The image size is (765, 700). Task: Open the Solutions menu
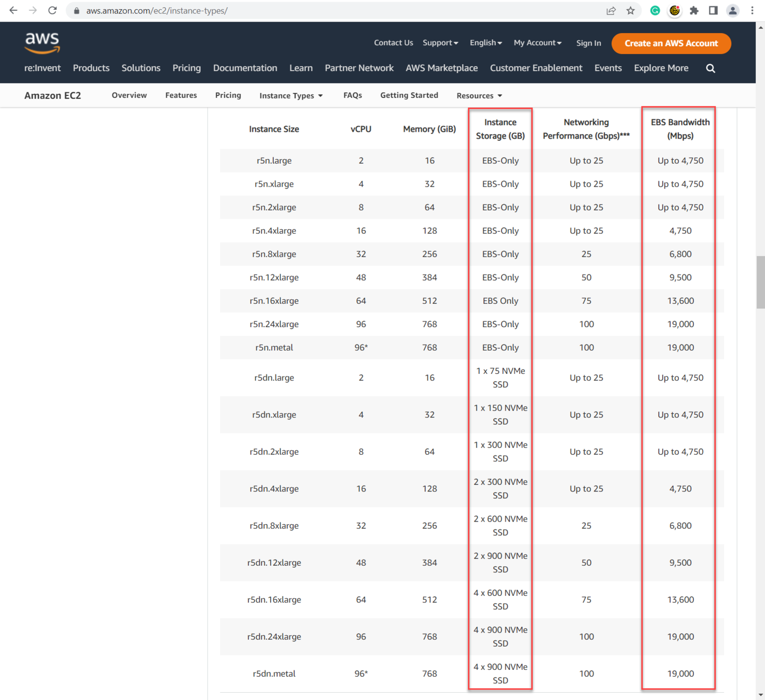tap(141, 68)
